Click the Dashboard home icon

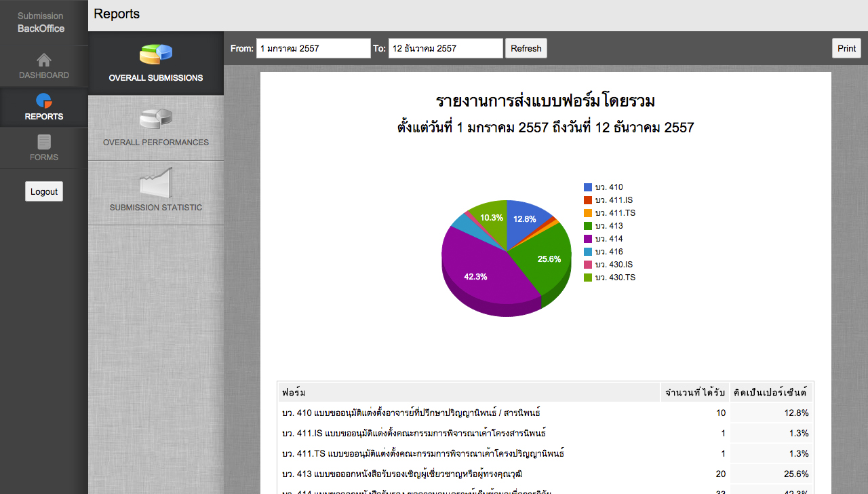(44, 60)
